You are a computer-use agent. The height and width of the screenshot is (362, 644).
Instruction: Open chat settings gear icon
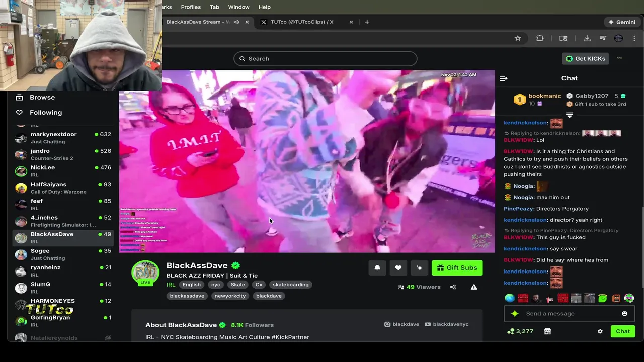[600, 332]
